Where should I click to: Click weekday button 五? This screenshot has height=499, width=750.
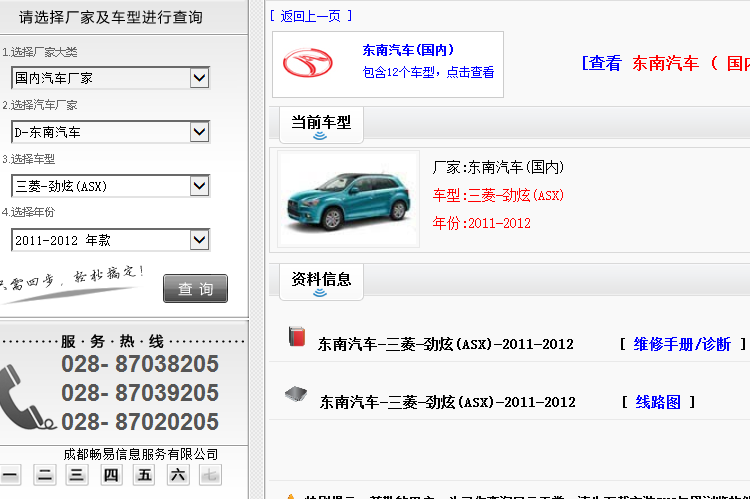tap(144, 475)
